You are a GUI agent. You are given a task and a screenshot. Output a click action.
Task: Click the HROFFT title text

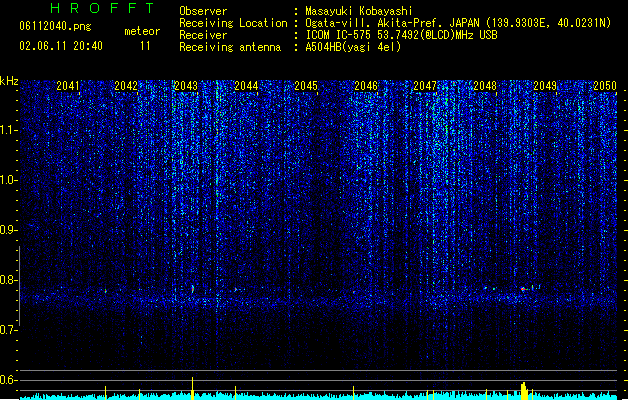[x=103, y=8]
